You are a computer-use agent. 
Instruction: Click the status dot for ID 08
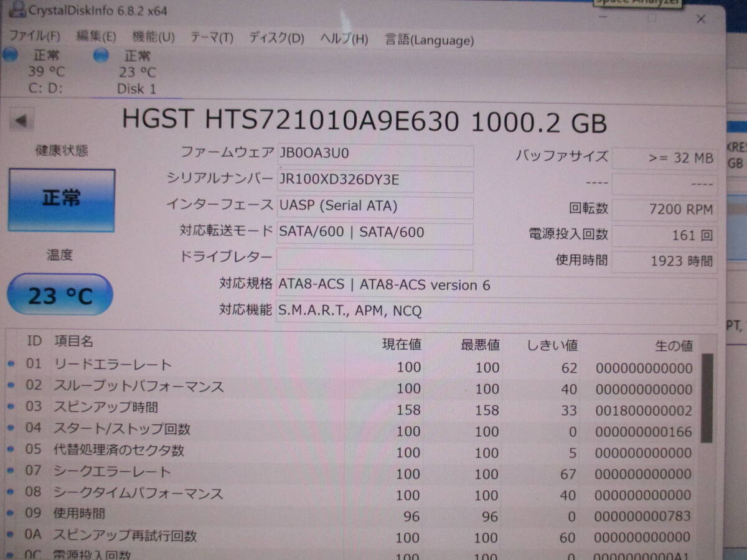(x=10, y=492)
